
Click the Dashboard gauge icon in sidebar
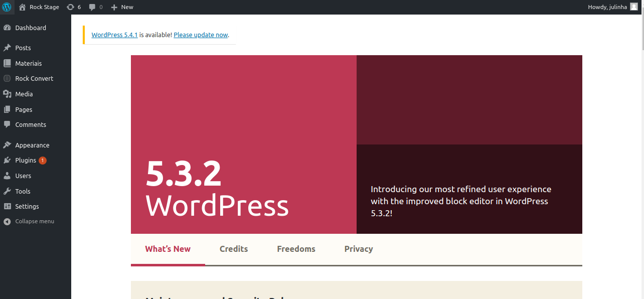(7, 28)
